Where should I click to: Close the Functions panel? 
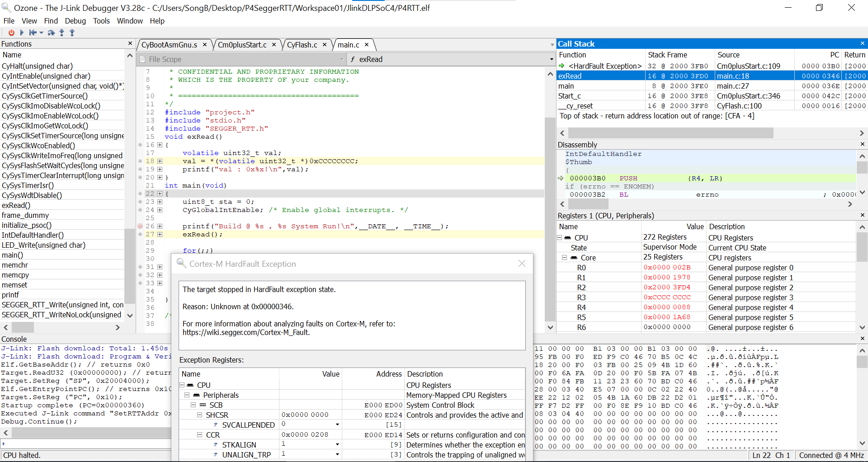coord(130,43)
